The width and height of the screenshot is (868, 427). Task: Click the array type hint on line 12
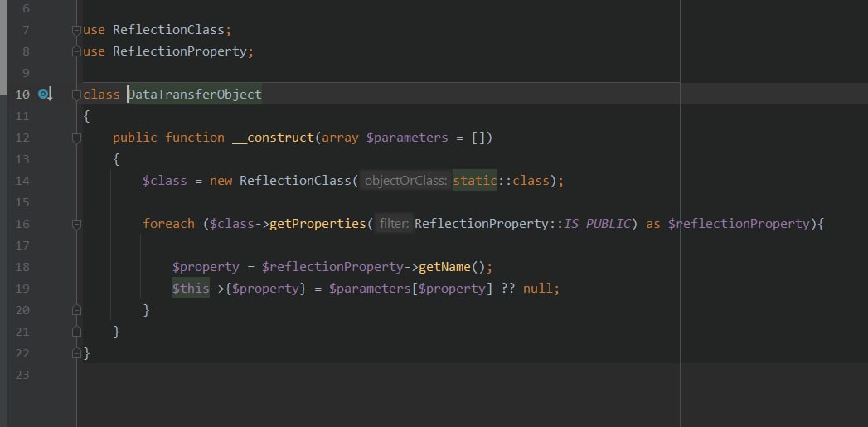341,138
